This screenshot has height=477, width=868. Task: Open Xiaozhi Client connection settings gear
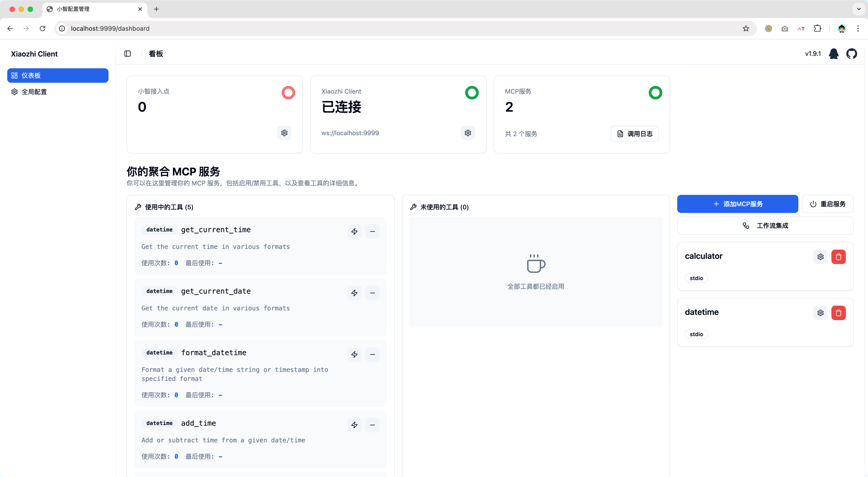click(468, 133)
